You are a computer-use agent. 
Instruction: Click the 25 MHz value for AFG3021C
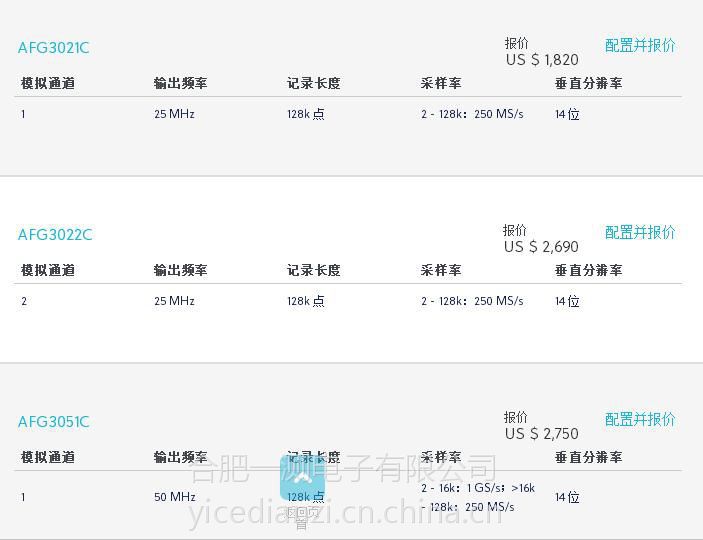pos(174,114)
